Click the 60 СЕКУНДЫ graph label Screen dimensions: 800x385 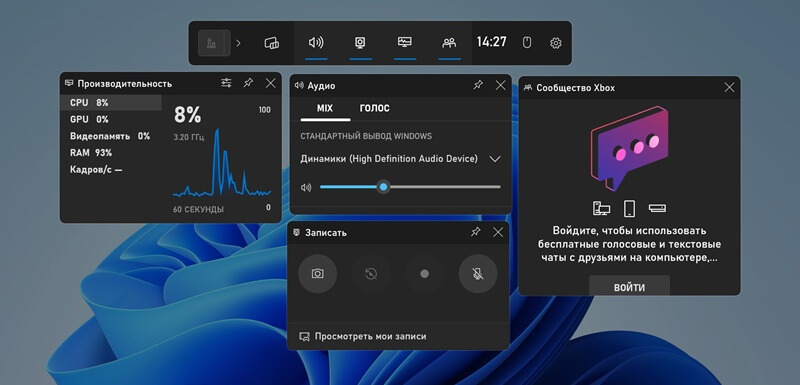tap(198, 209)
